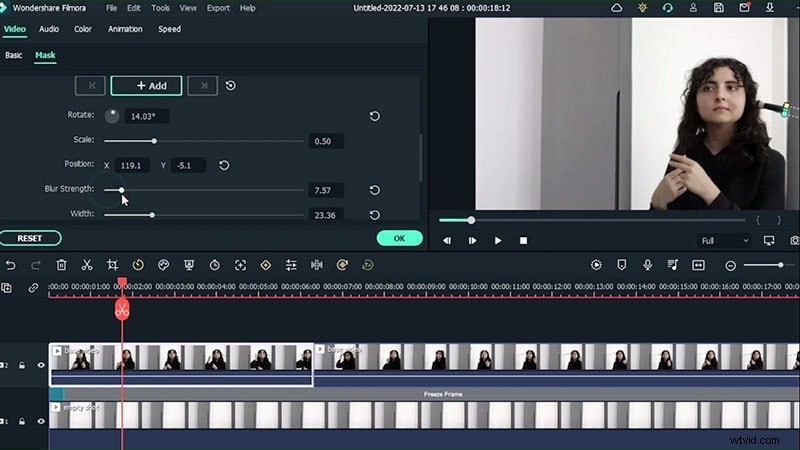The width and height of the screenshot is (800, 450).
Task: Go to previous keyframe button
Action: (x=90, y=86)
